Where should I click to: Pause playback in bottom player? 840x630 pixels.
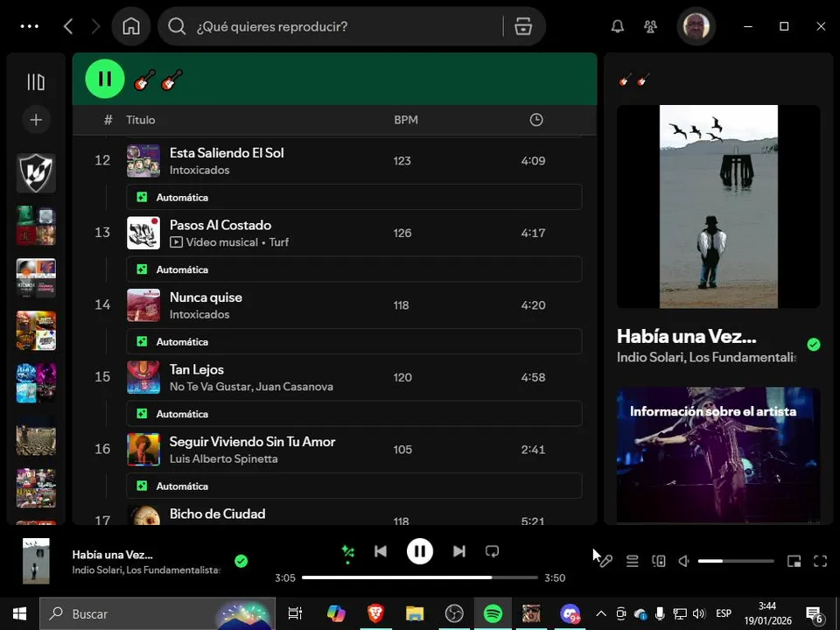tap(420, 551)
